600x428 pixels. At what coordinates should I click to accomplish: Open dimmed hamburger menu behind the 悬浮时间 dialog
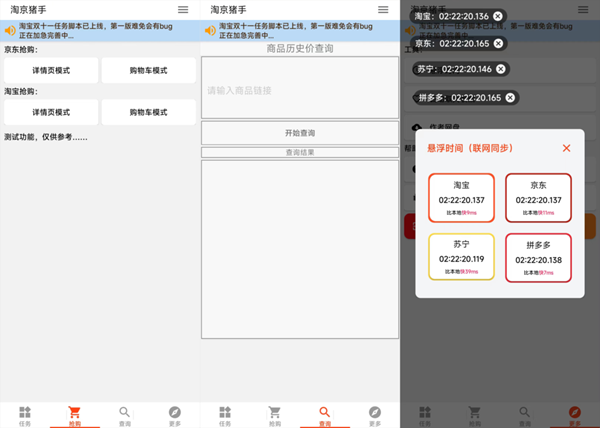pos(583,10)
